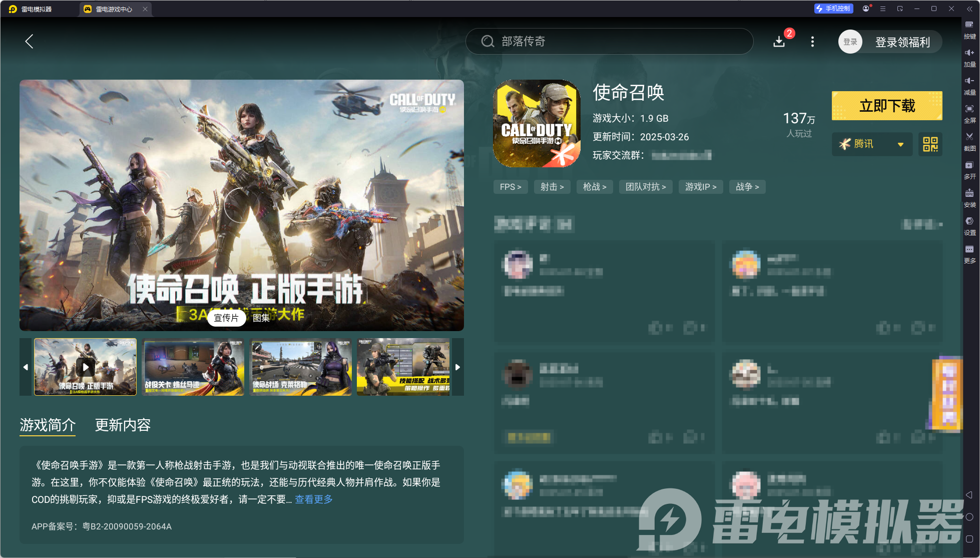Play the 使命召唤 promo video thumbnail
Viewport: 980px width, 558px height.
85,367
